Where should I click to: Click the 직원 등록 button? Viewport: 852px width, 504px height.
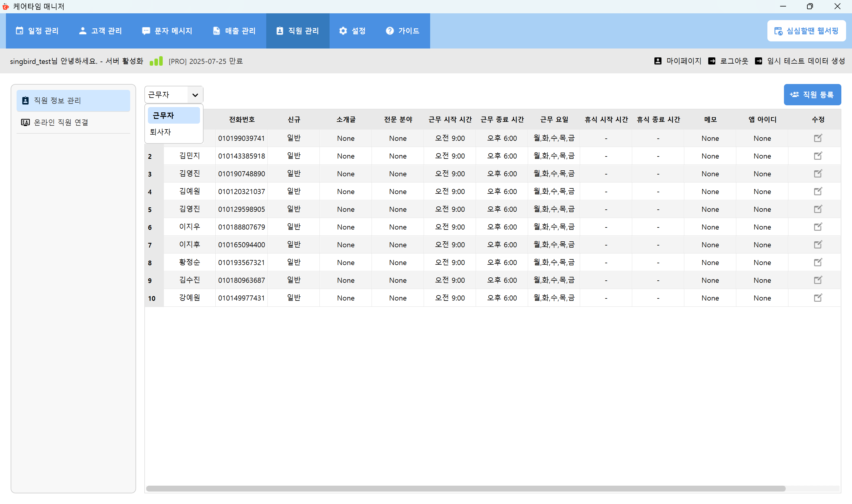(812, 95)
